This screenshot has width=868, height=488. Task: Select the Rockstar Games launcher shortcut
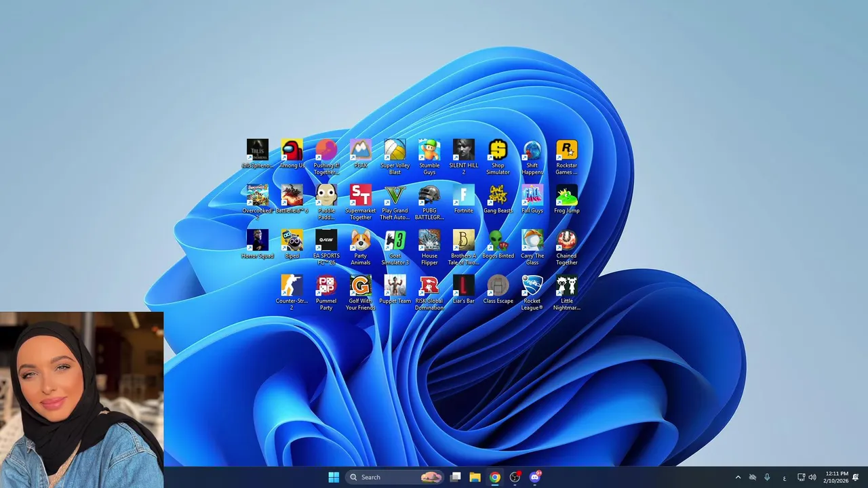[x=567, y=157]
